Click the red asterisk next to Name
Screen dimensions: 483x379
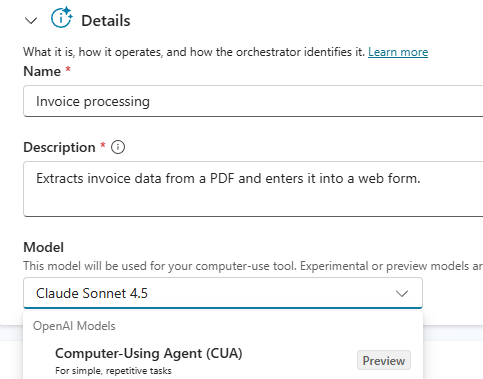[x=68, y=69]
